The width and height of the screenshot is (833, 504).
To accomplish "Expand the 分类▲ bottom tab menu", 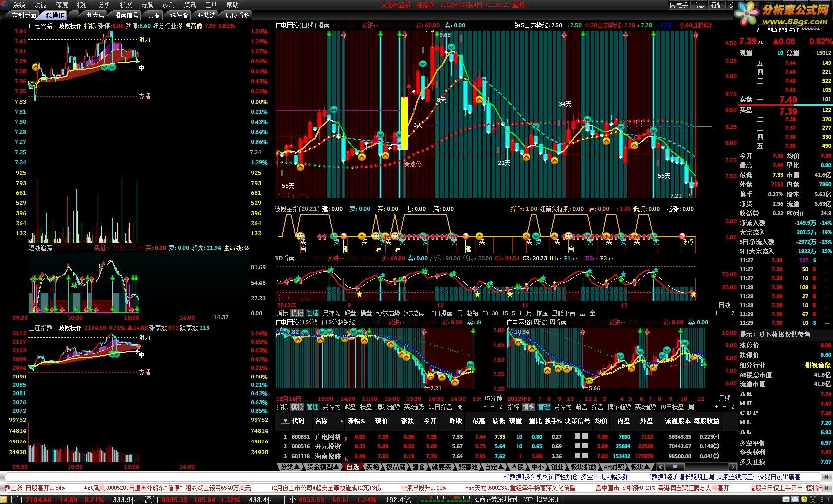I will [x=290, y=467].
